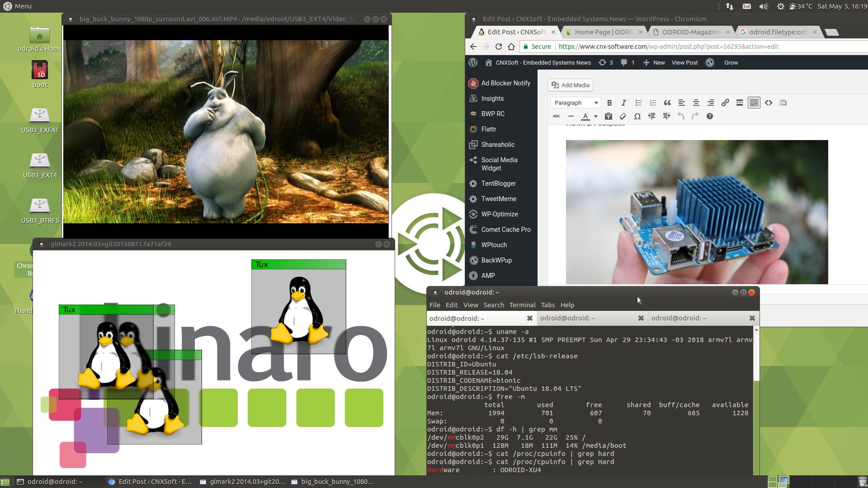The image size is (868, 488).
Task: Switch to odroid filetype Google tab
Action: [778, 32]
